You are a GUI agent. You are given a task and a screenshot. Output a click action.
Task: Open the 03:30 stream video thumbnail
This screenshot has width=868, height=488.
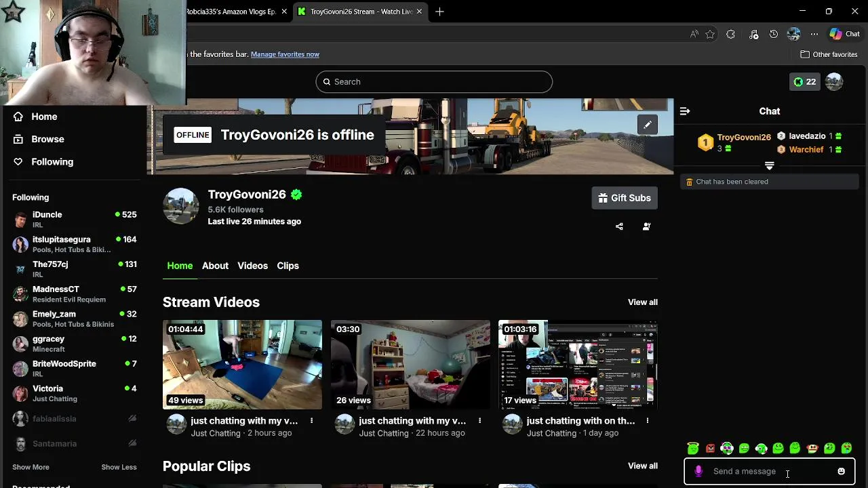point(410,365)
